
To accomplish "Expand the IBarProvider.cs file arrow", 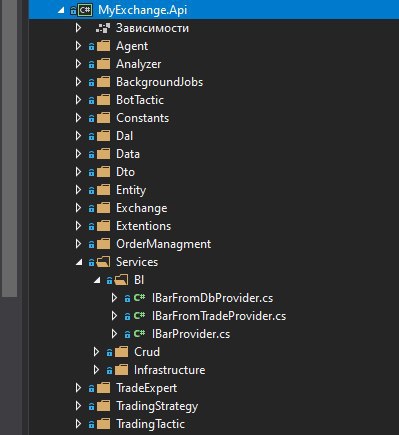I will (114, 334).
